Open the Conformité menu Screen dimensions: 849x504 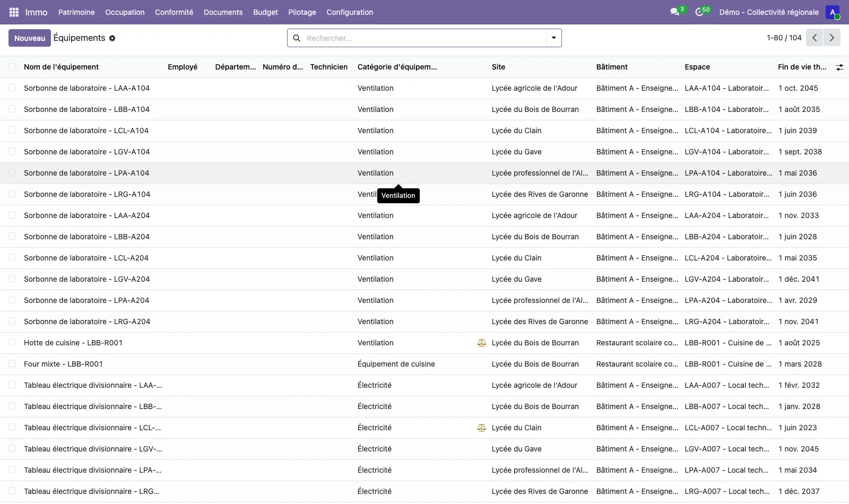[174, 12]
